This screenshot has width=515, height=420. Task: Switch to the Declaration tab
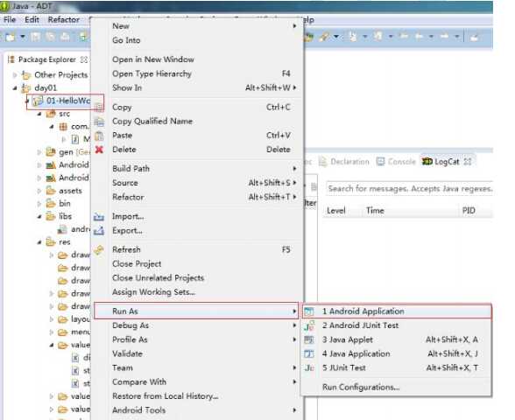(x=344, y=161)
